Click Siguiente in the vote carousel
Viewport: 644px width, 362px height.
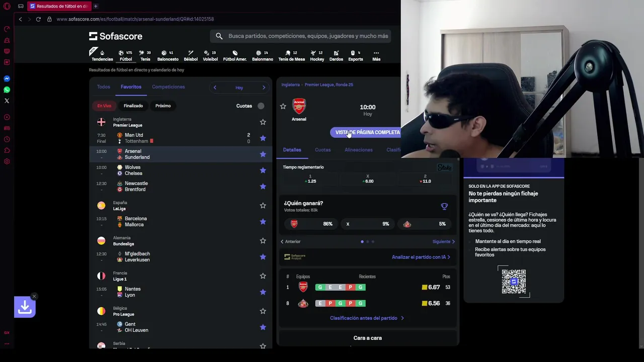tap(444, 241)
